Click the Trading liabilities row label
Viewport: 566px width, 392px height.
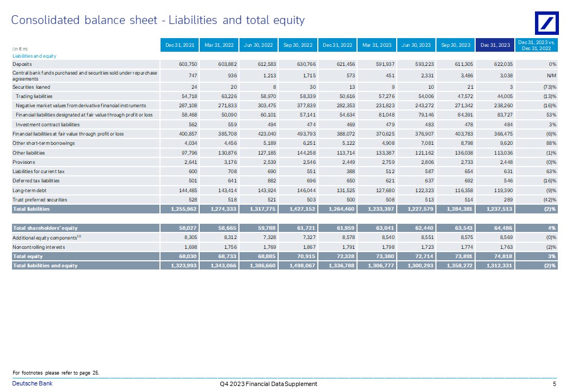[x=34, y=96]
